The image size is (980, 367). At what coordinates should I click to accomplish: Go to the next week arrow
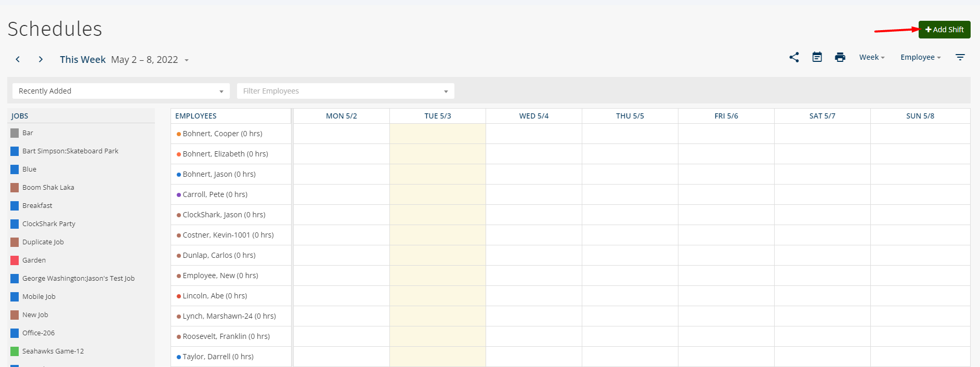pos(41,59)
